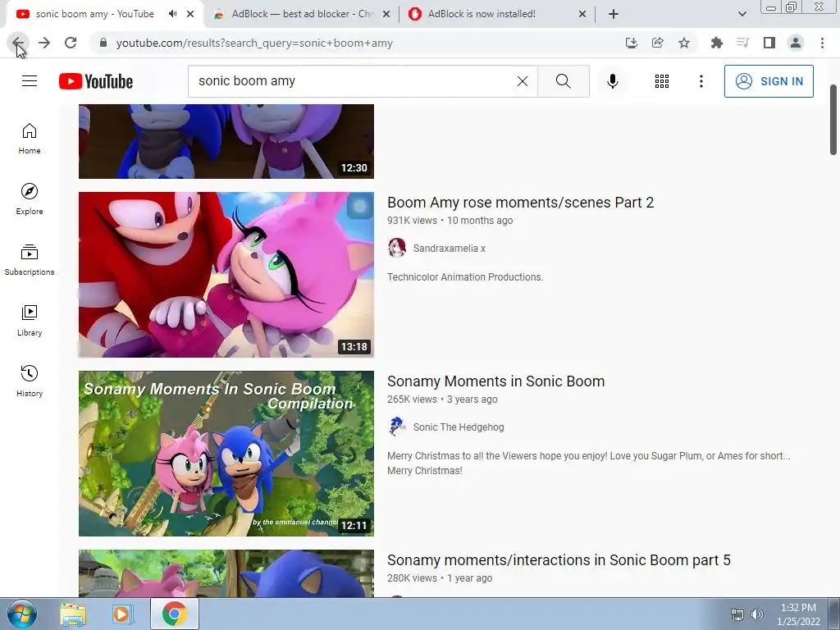Viewport: 840px width, 630px height.
Task: Open a new tab with the plus button
Action: point(614,14)
